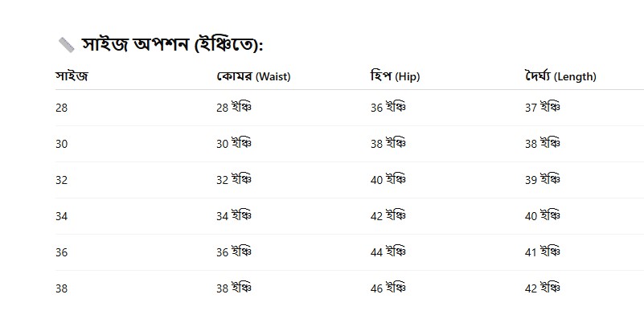The image size is (644, 323).
Task: Select the দৈর্ঘ্য (Length) column header
Action: (x=560, y=76)
